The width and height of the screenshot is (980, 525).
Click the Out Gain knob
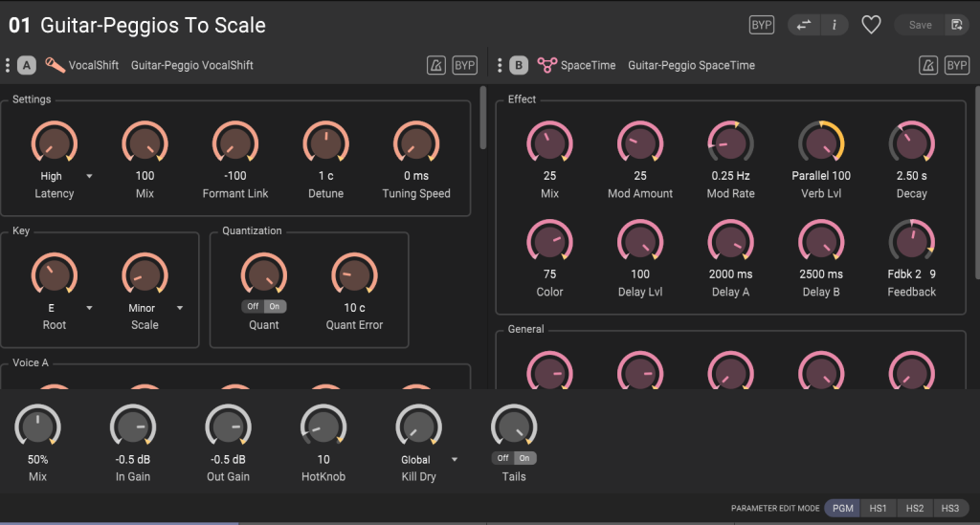(228, 427)
